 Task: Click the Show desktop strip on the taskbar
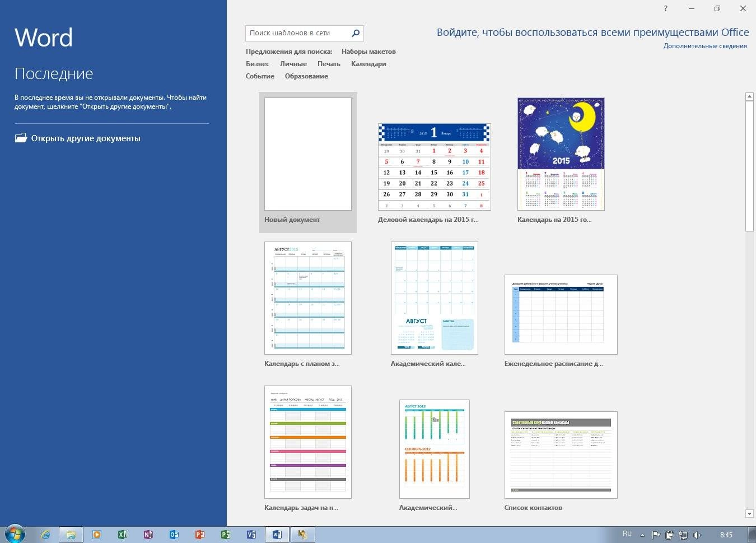(x=752, y=535)
